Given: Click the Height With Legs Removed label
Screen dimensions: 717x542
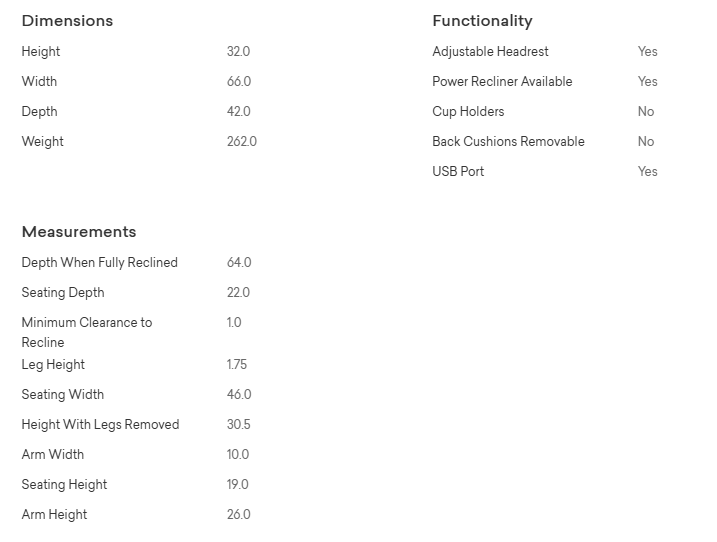Looking at the screenshot, I should click(x=101, y=425).
